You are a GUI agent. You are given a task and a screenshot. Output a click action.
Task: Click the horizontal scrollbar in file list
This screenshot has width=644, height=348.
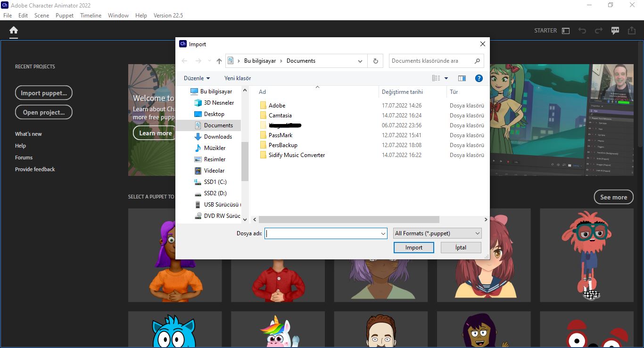click(x=349, y=220)
